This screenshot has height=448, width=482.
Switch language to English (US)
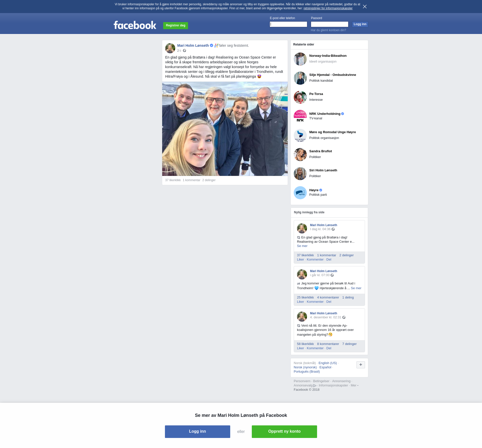click(328, 363)
